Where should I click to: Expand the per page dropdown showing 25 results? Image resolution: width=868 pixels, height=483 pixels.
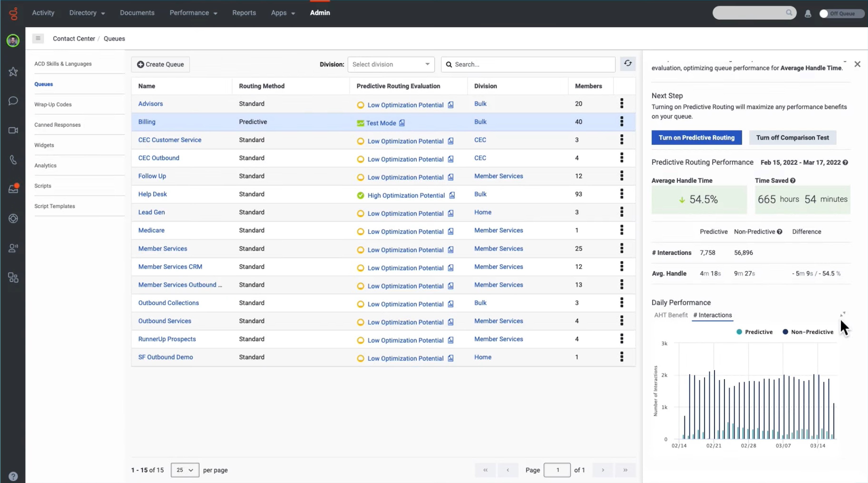point(184,470)
